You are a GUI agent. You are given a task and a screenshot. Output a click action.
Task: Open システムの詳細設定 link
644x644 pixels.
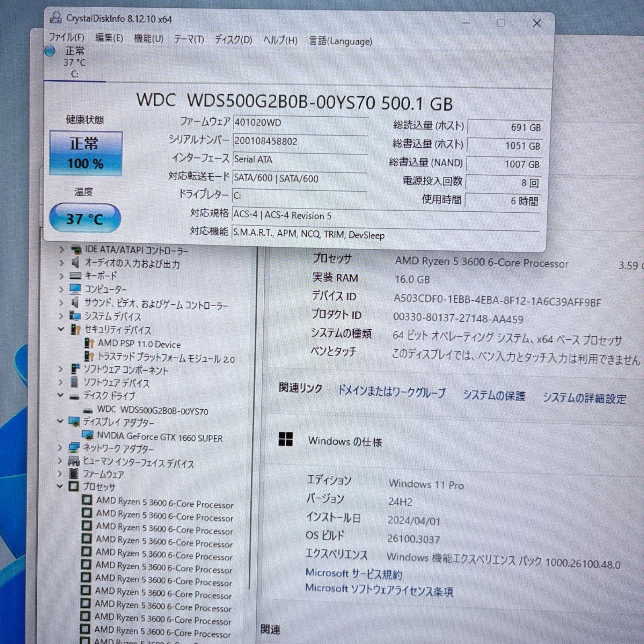click(x=584, y=398)
